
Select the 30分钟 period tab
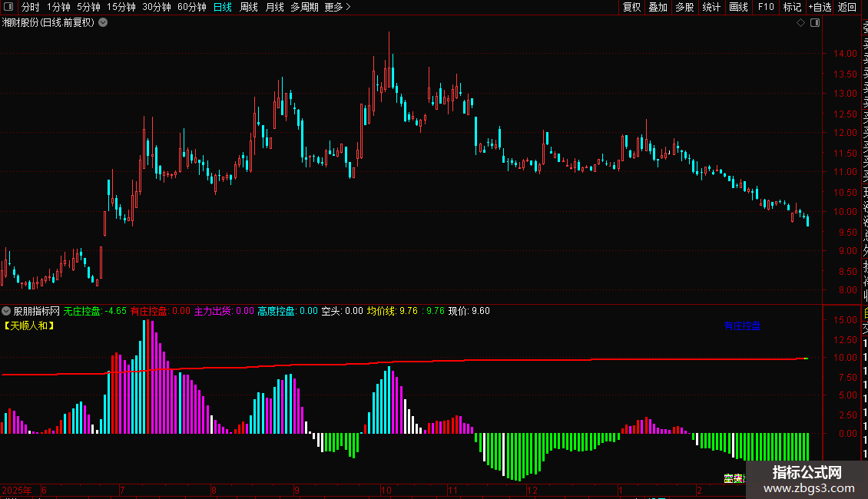click(x=157, y=7)
